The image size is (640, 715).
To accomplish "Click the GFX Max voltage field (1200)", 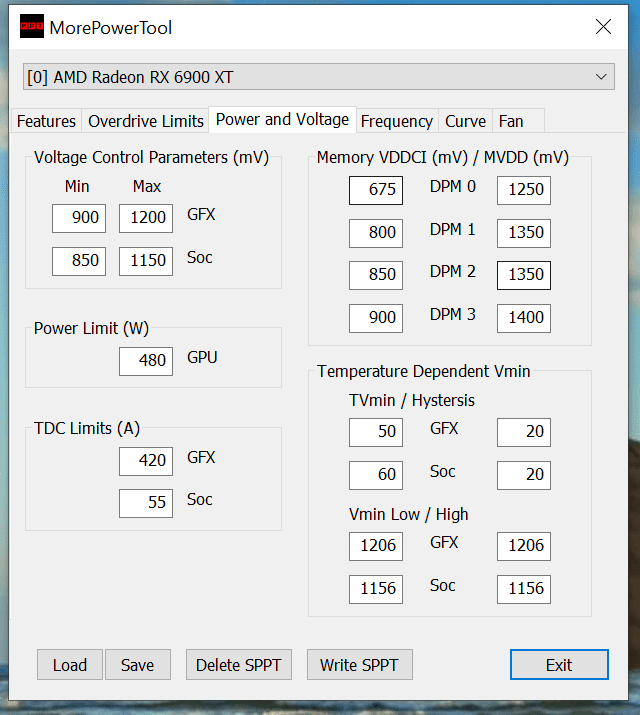I will (146, 218).
